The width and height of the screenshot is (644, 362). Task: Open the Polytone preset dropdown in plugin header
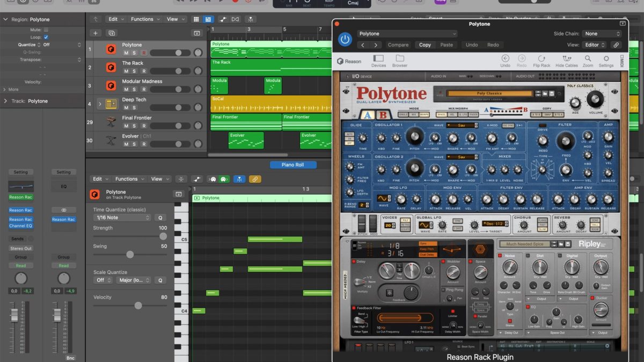click(407, 34)
